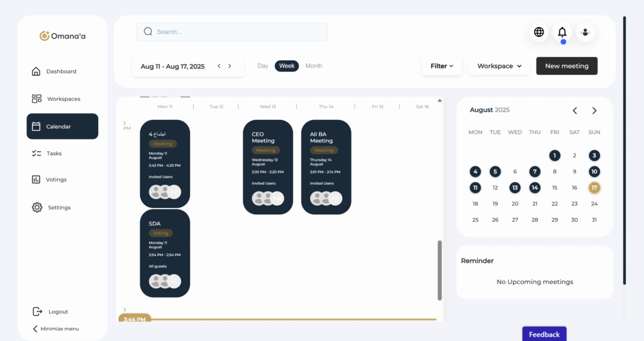Open the Workspace dropdown
644x341 pixels.
tap(499, 66)
